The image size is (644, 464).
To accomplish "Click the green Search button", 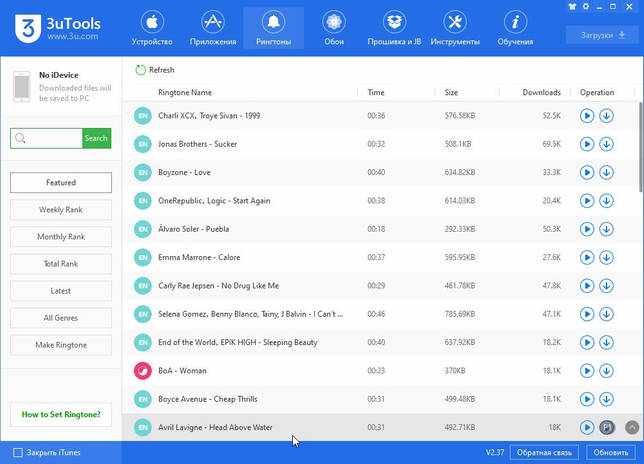I will click(x=97, y=138).
